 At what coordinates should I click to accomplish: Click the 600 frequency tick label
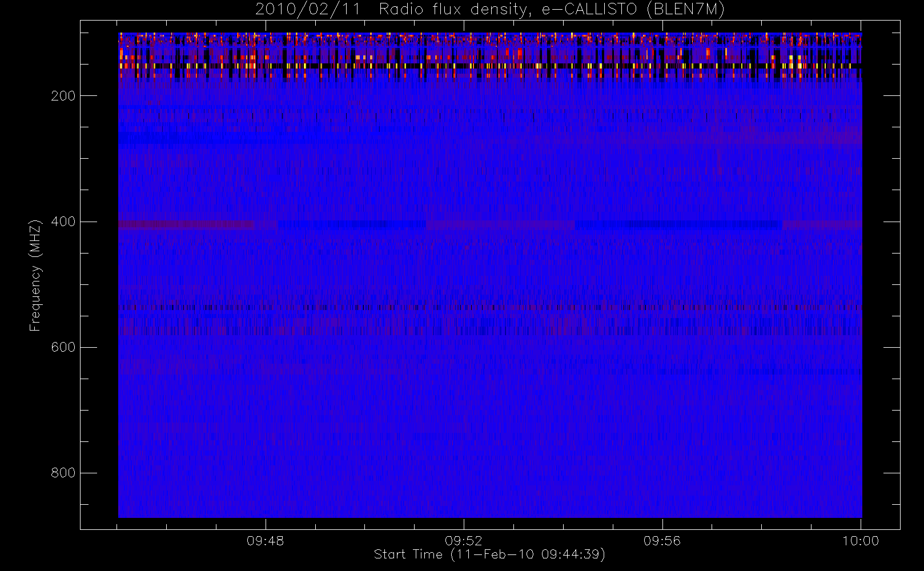point(63,347)
